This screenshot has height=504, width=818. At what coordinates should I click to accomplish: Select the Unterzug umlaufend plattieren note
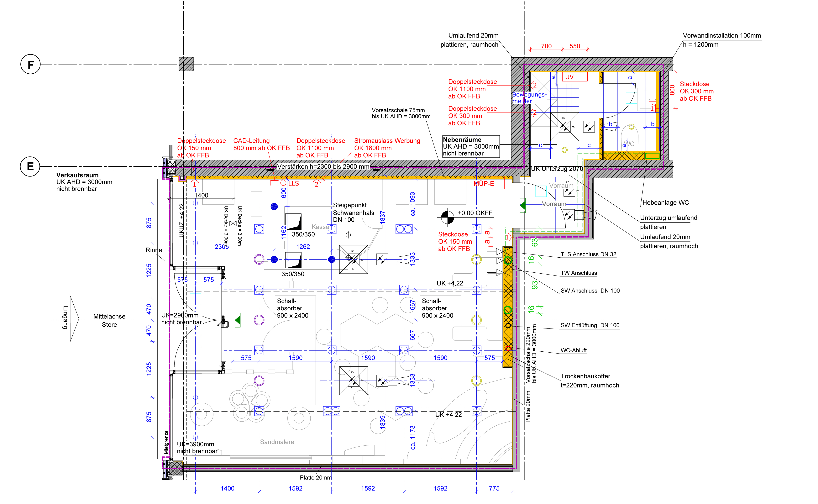click(x=668, y=222)
